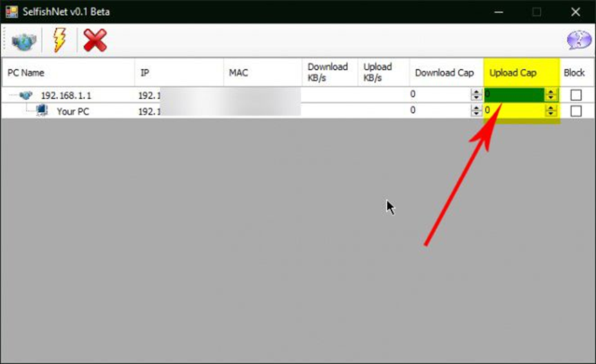596x364 pixels.
Task: Adjust Upload Cap stepper for 192.168.1.1
Action: (x=551, y=96)
